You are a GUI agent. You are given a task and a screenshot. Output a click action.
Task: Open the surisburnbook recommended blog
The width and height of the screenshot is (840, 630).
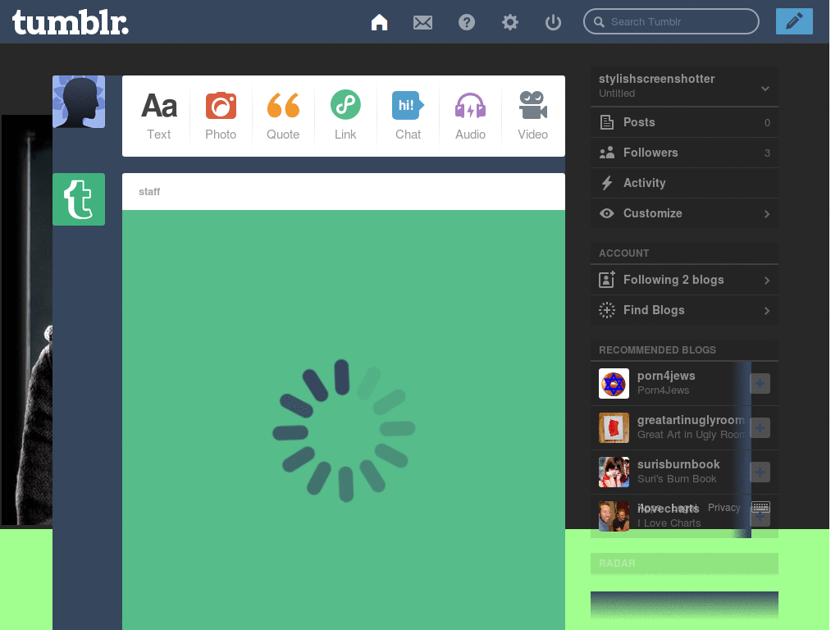(x=678, y=464)
